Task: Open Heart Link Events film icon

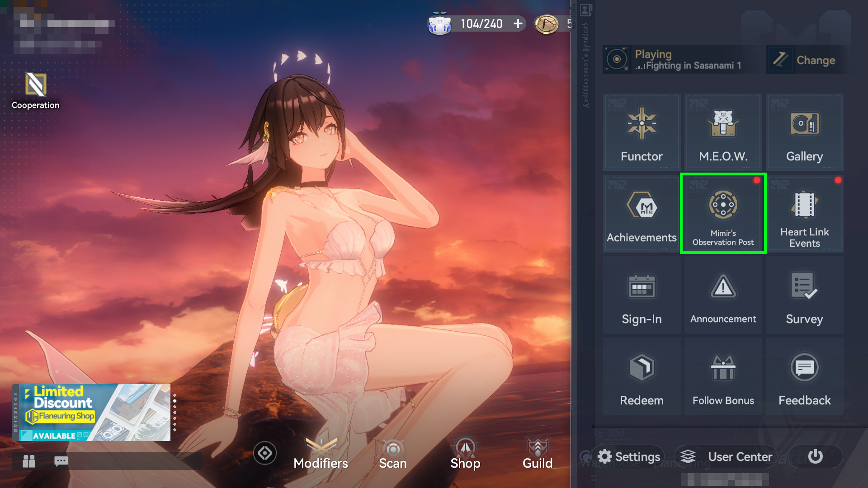Action: coord(804,213)
